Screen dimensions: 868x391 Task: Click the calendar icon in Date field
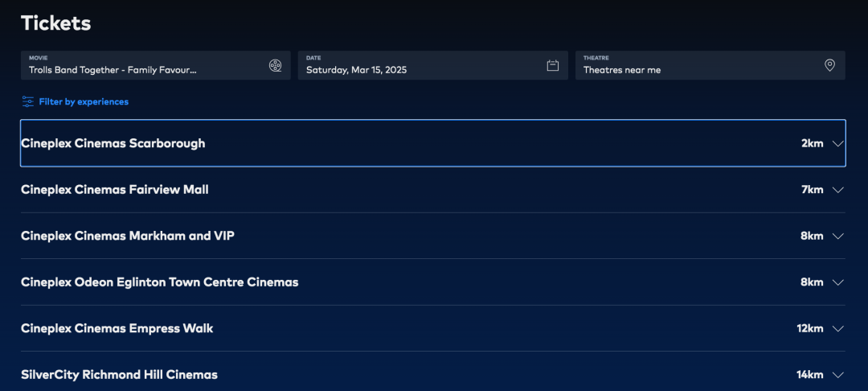(x=552, y=65)
